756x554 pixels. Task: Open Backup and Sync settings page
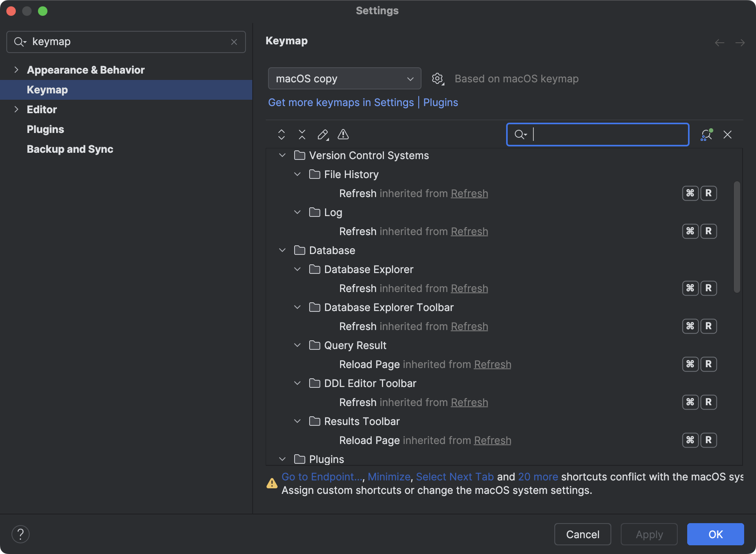click(70, 149)
